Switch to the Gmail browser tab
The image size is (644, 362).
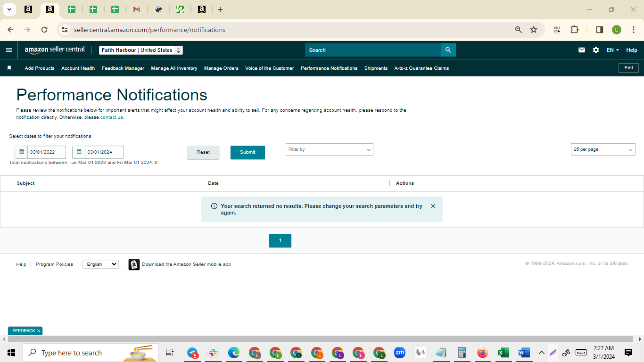point(137,9)
